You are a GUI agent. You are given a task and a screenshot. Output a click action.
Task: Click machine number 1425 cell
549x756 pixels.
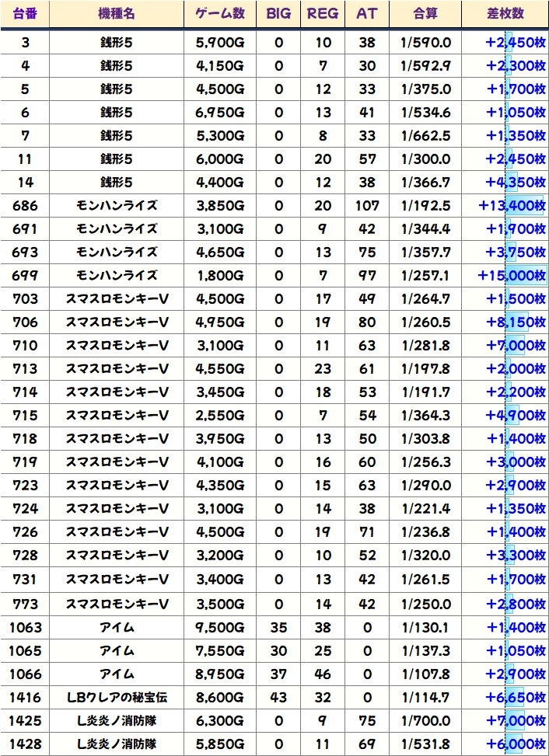(x=25, y=721)
